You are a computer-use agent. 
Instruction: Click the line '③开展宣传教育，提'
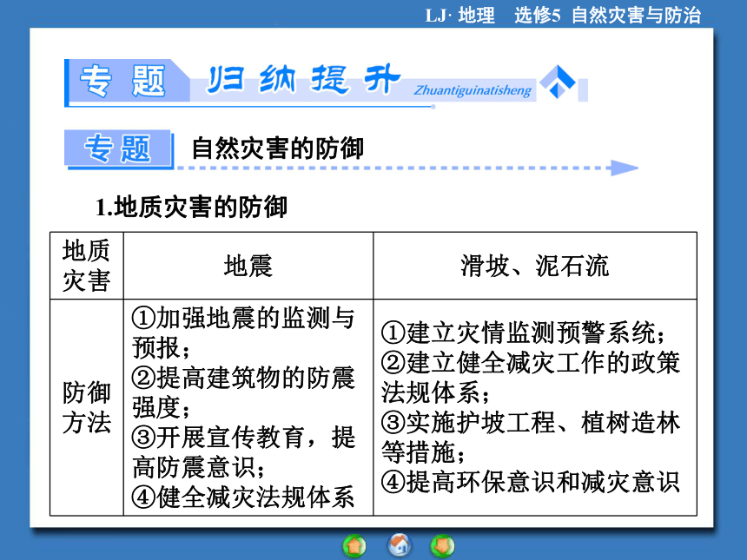pos(243,438)
